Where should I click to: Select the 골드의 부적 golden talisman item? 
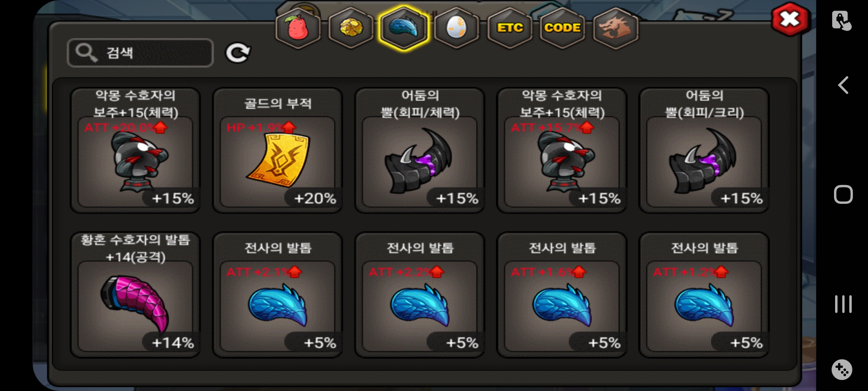tap(277, 150)
